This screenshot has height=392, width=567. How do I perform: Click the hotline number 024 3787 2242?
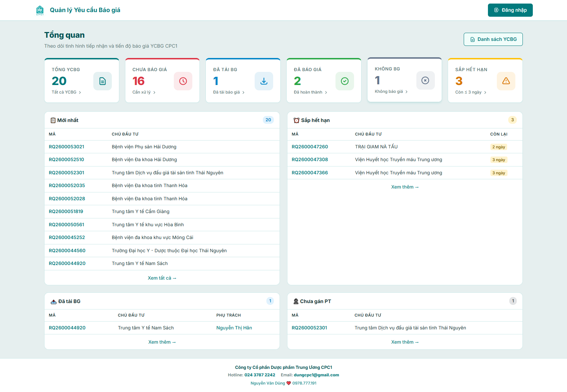click(260, 375)
